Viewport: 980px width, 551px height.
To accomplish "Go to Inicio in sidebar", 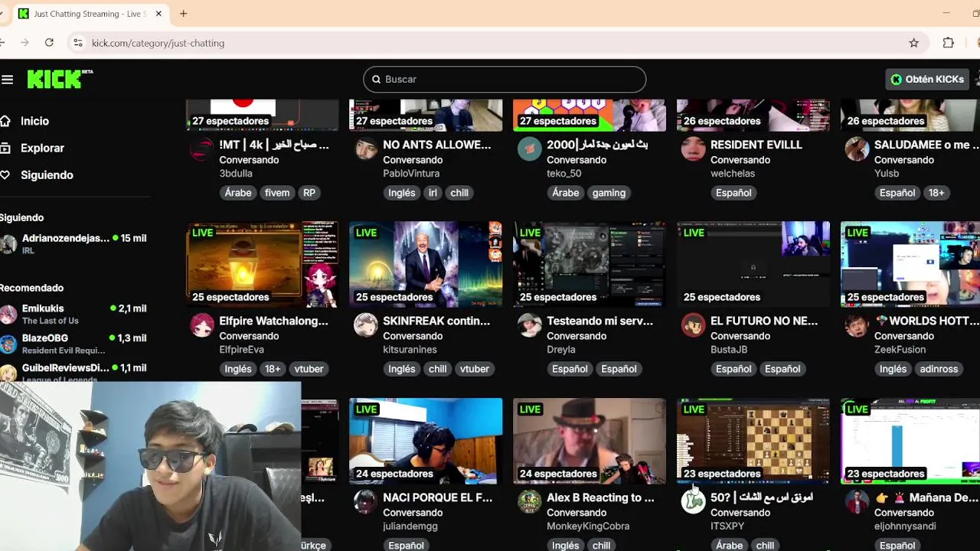I will tap(34, 121).
